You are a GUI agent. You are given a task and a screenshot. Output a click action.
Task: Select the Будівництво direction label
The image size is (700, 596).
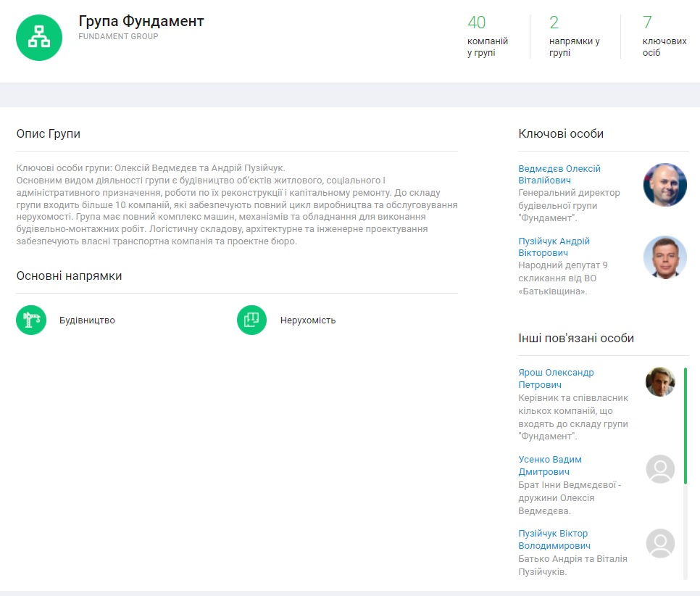click(x=87, y=320)
